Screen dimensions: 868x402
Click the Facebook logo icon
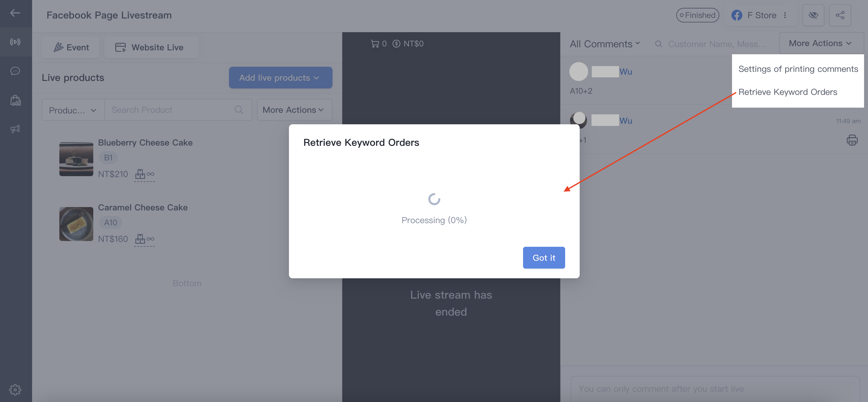[x=737, y=15]
